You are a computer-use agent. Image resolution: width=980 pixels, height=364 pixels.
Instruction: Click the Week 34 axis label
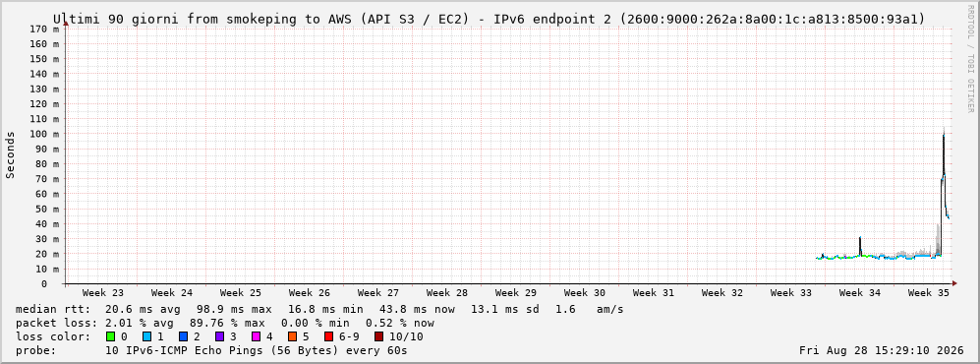click(859, 293)
